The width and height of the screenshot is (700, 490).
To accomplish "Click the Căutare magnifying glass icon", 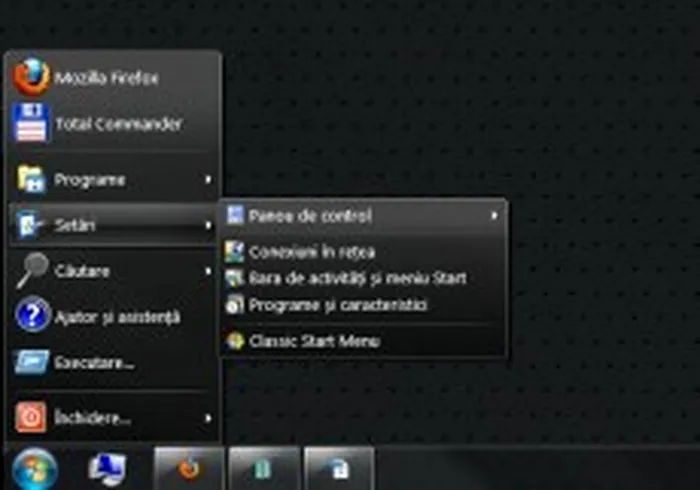I will 32,270.
